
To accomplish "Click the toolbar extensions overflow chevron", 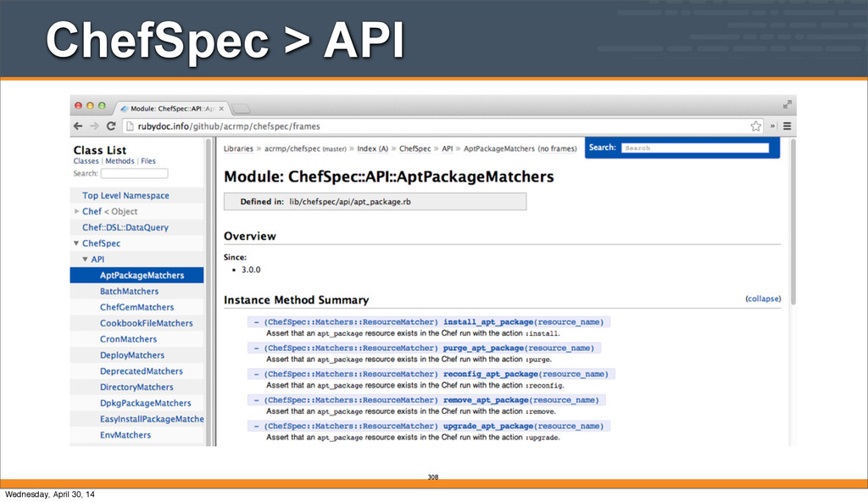I will coord(772,126).
